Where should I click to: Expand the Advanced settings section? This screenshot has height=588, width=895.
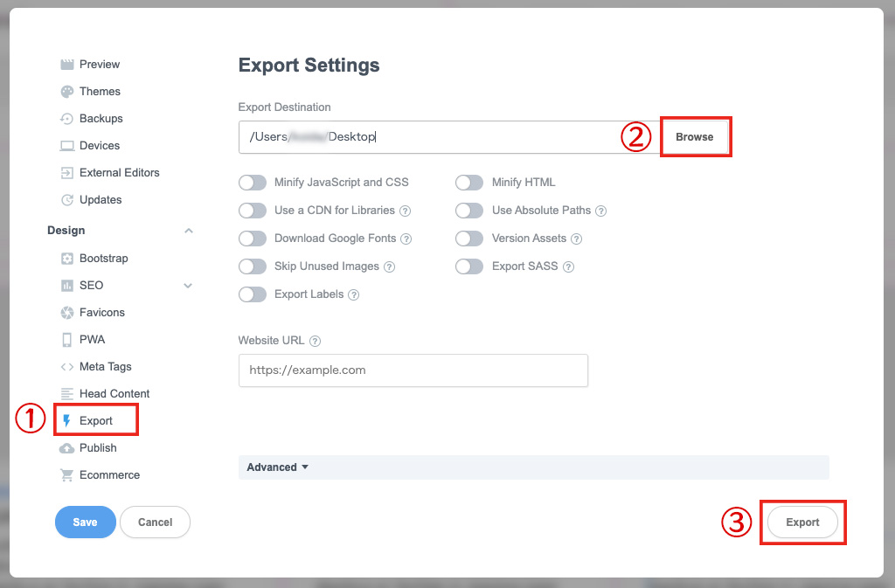tap(278, 467)
